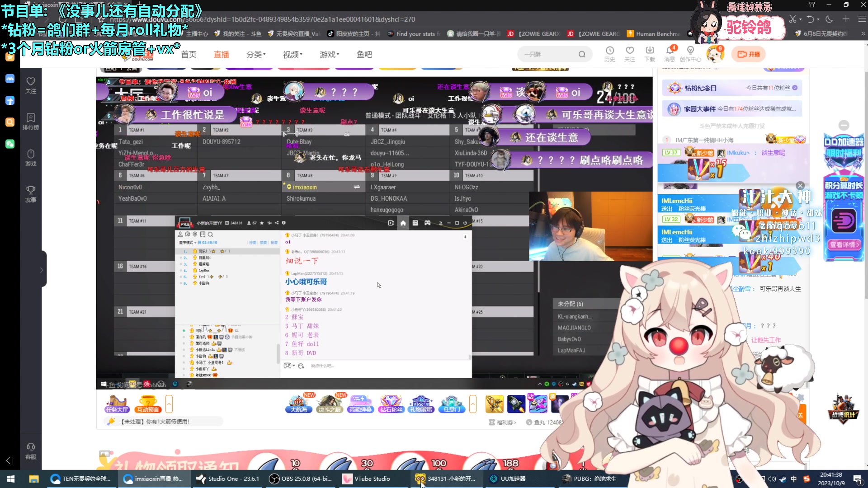Expand the 视频 dropdown menu
Image resolution: width=868 pixels, height=488 pixels.
pos(292,54)
